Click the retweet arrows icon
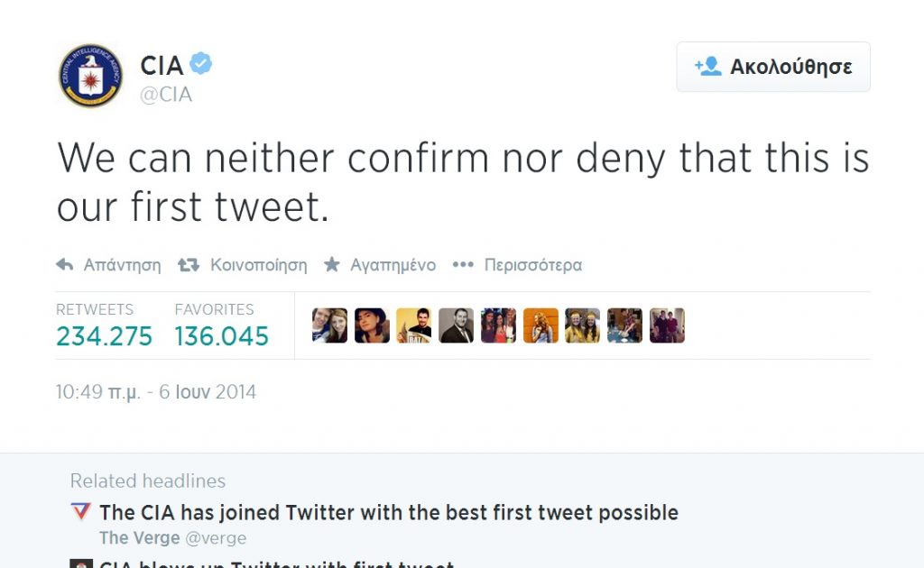This screenshot has width=924, height=568. tap(189, 265)
